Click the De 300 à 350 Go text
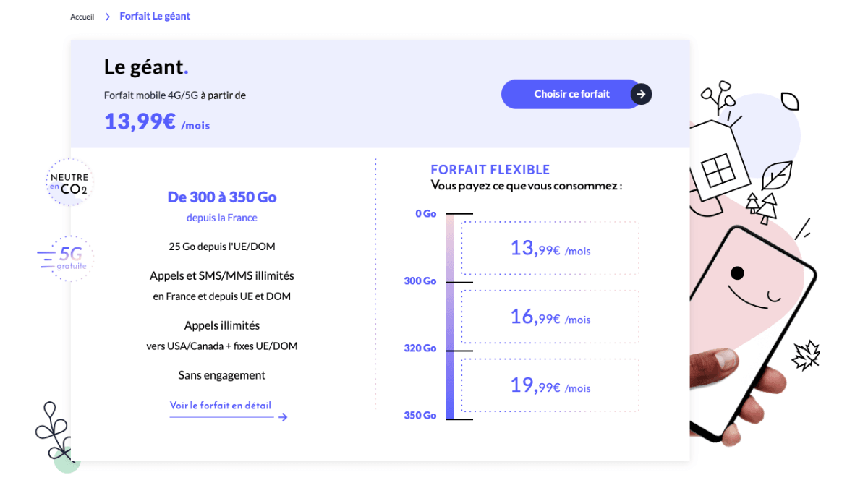Image resolution: width=868 pixels, height=488 pixels. 222,197
